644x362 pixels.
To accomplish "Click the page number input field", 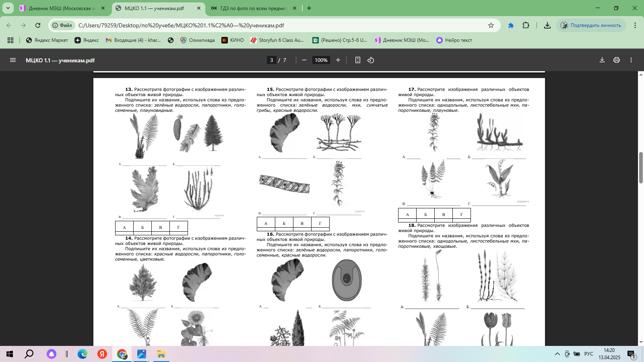I will (x=272, y=60).
